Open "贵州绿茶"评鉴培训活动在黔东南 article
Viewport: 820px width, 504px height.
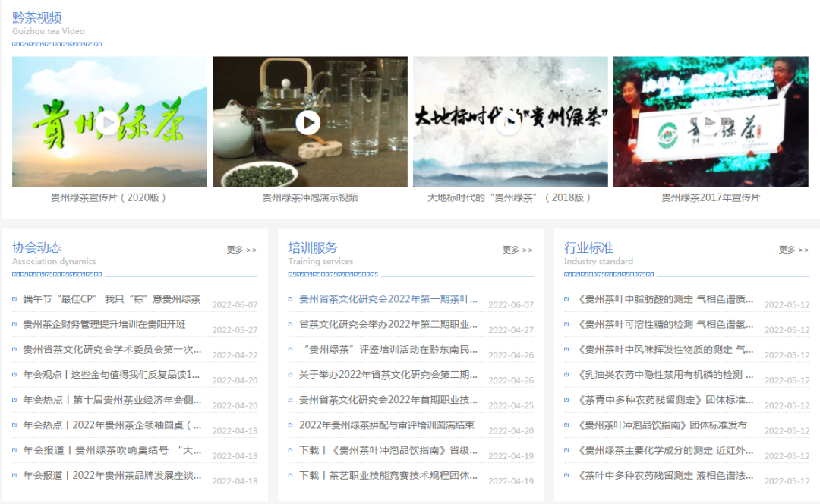[388, 349]
